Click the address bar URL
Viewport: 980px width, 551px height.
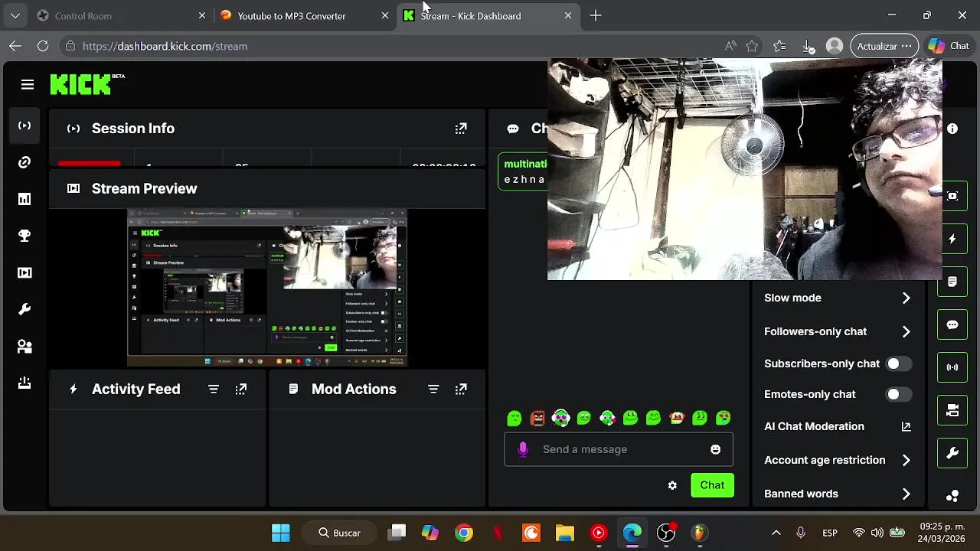point(165,46)
